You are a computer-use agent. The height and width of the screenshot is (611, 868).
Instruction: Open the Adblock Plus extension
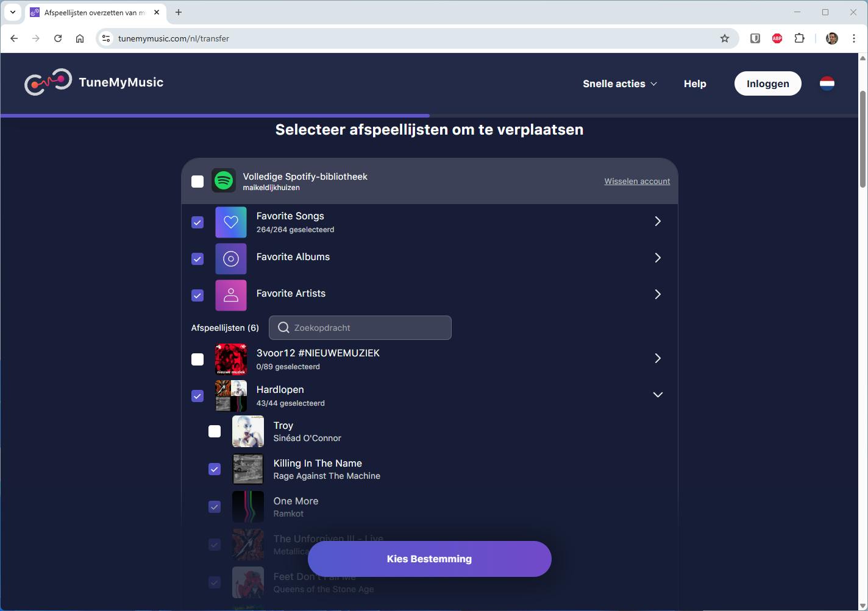tap(777, 38)
